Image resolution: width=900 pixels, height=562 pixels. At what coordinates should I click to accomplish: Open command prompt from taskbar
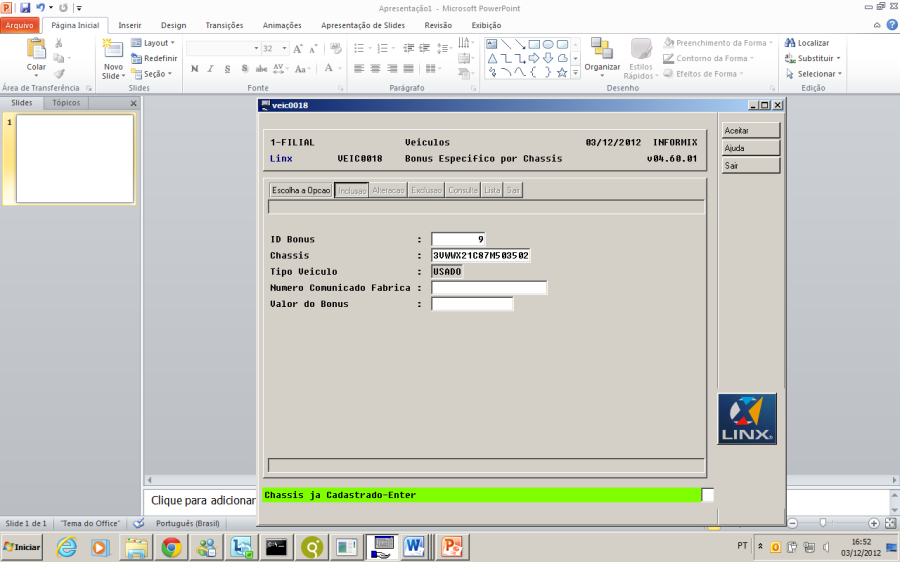pos(276,548)
